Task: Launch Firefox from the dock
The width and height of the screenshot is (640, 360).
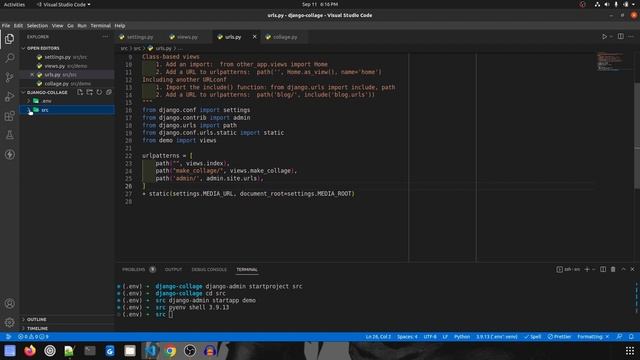Action: (30, 351)
